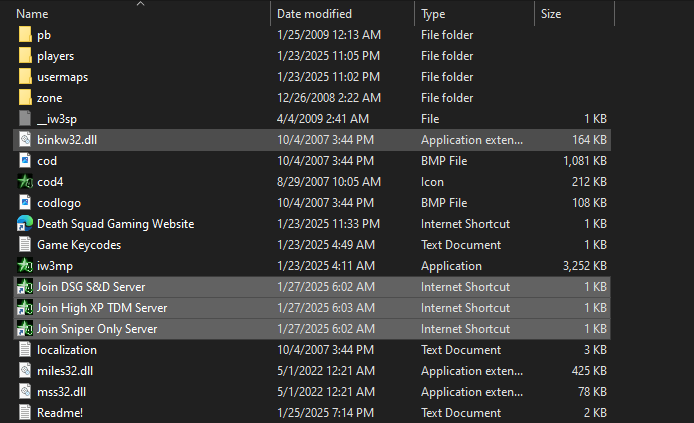
Task: Select the Join High XP TDM Server icon
Action: pyautogui.click(x=25, y=308)
